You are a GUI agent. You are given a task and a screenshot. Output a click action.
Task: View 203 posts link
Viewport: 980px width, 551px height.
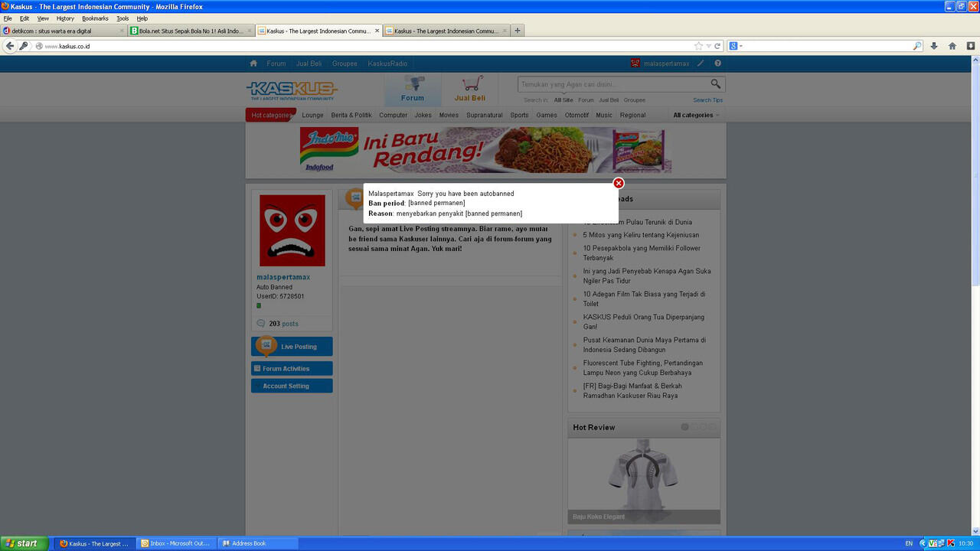283,324
